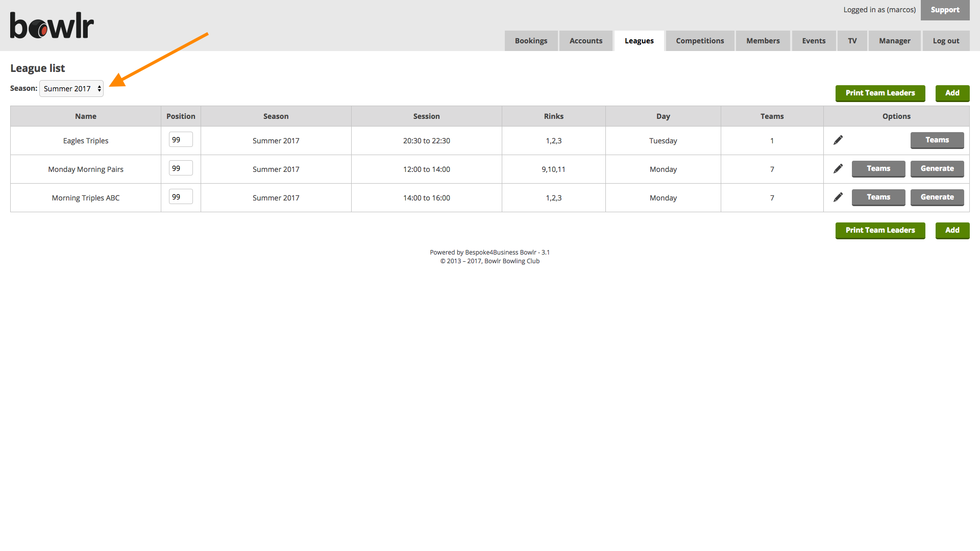Click the Position column header
Image resolution: width=980 pixels, height=551 pixels.
tap(181, 116)
